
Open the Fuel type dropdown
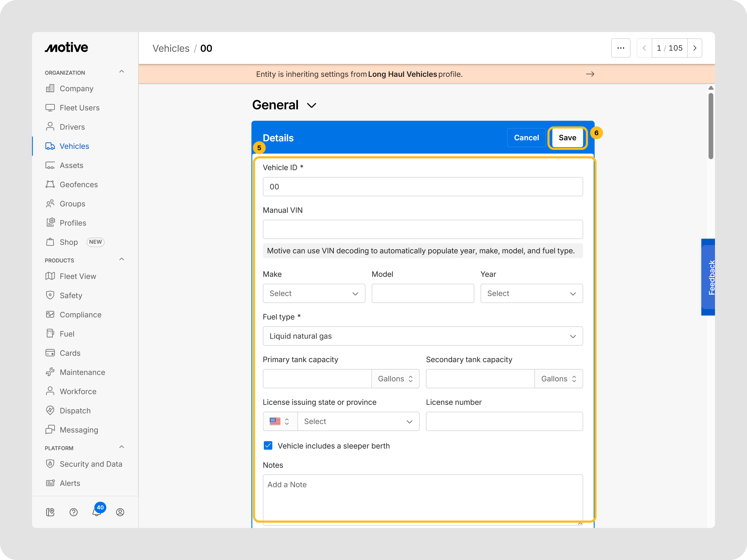[x=423, y=336]
